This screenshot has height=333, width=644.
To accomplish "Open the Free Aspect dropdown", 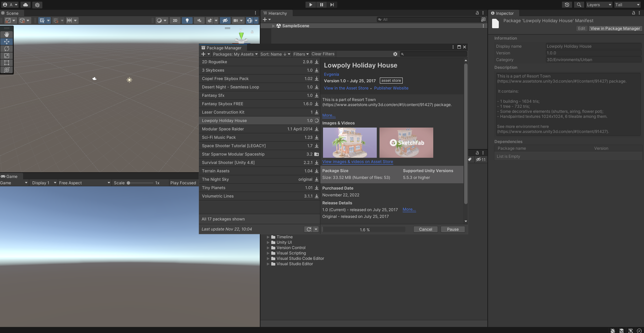I will (84, 183).
